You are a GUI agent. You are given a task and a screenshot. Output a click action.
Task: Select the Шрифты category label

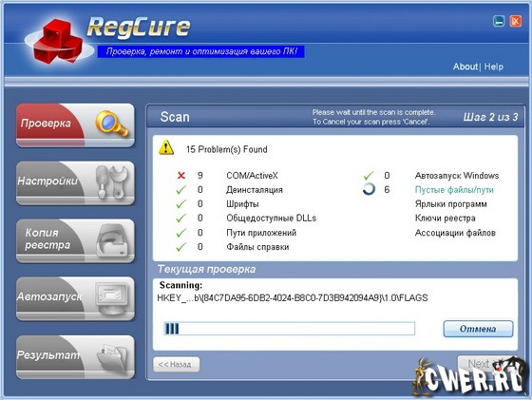coord(242,204)
